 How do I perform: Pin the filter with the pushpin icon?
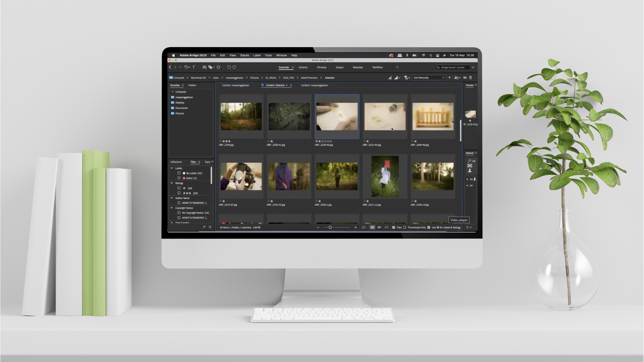(x=204, y=227)
